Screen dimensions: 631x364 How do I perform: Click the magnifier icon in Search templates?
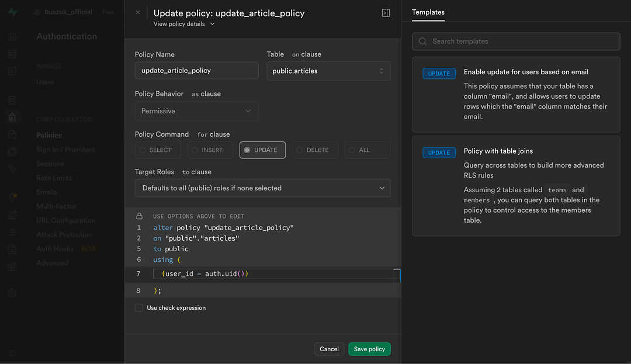422,41
